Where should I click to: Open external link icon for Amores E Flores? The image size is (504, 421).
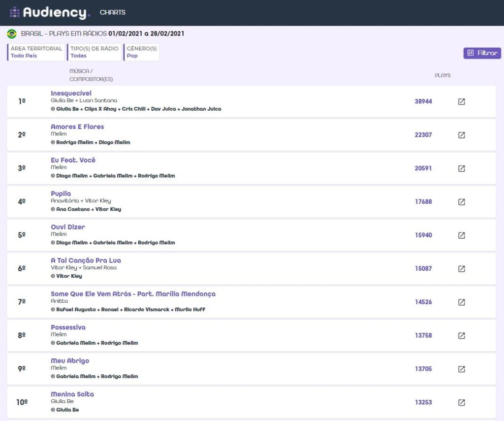[461, 135]
